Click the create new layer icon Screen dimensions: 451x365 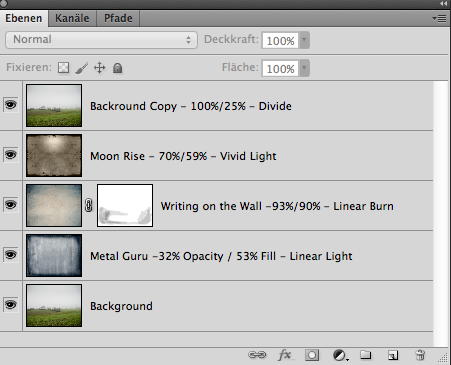click(393, 355)
